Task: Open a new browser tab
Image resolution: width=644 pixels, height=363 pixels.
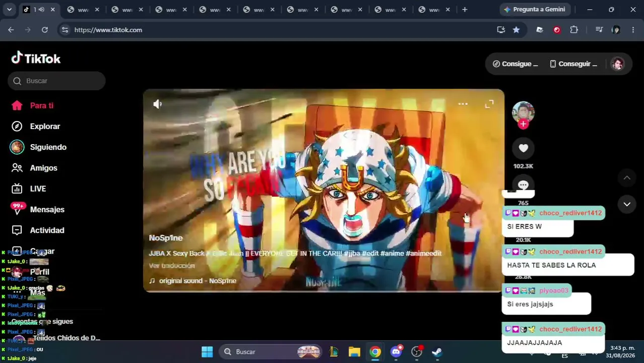Action: (465, 9)
